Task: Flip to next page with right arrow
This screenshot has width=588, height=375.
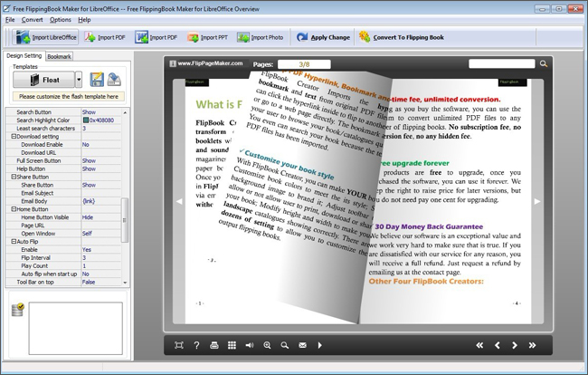Action: [537, 202]
